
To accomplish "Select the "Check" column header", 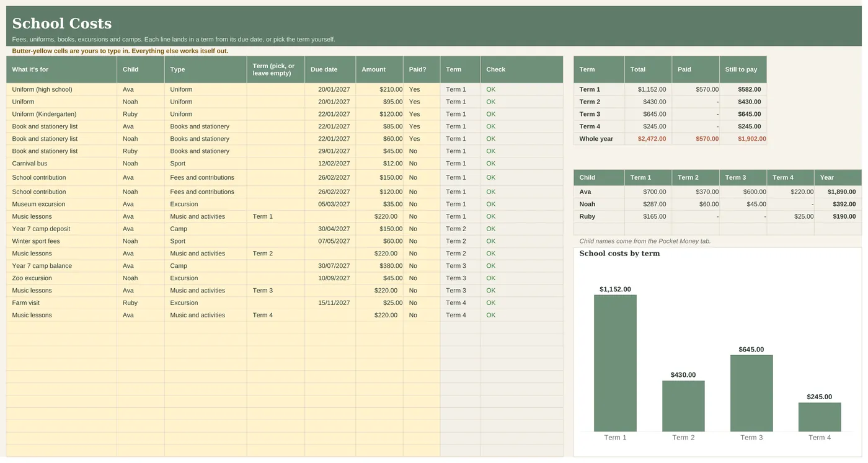I will [521, 69].
